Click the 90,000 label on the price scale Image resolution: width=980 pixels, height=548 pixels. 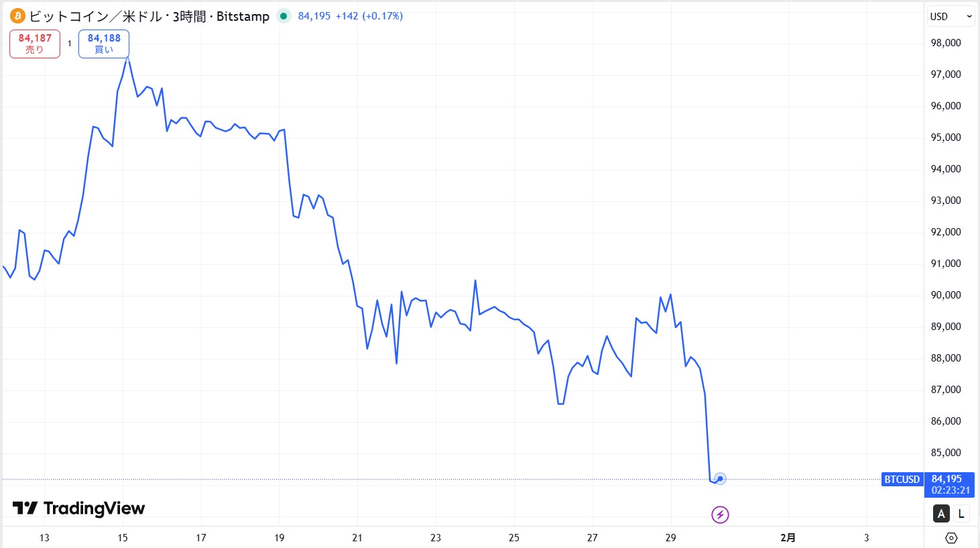click(x=946, y=295)
